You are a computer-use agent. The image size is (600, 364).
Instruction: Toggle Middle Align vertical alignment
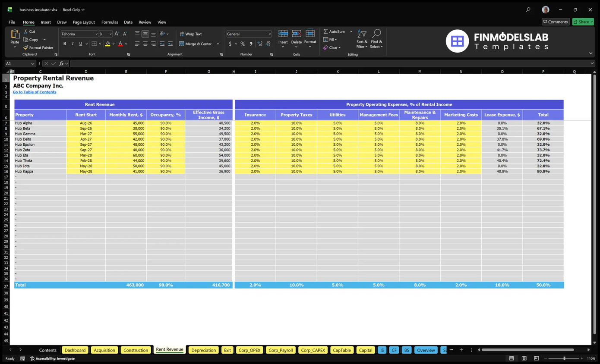point(145,34)
